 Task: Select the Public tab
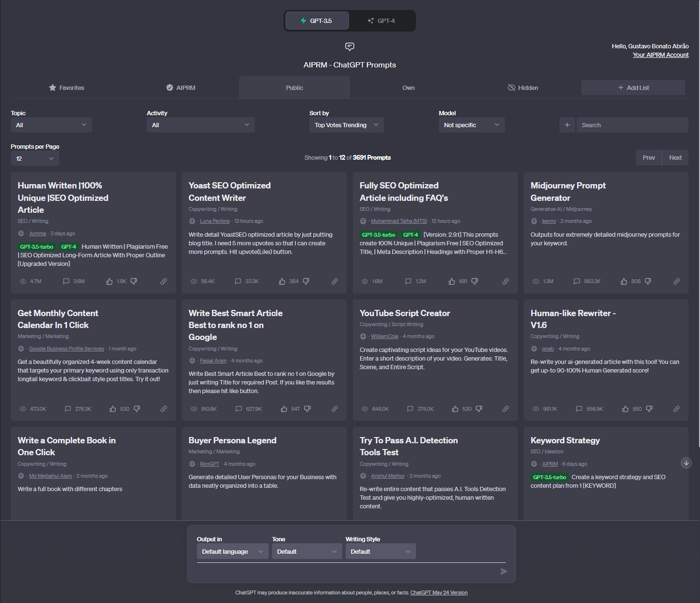(x=295, y=88)
